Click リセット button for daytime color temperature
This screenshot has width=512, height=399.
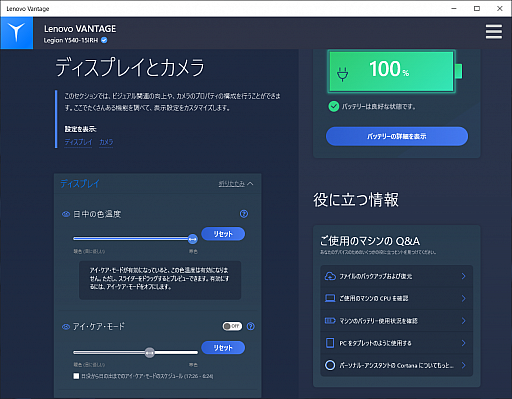223,234
